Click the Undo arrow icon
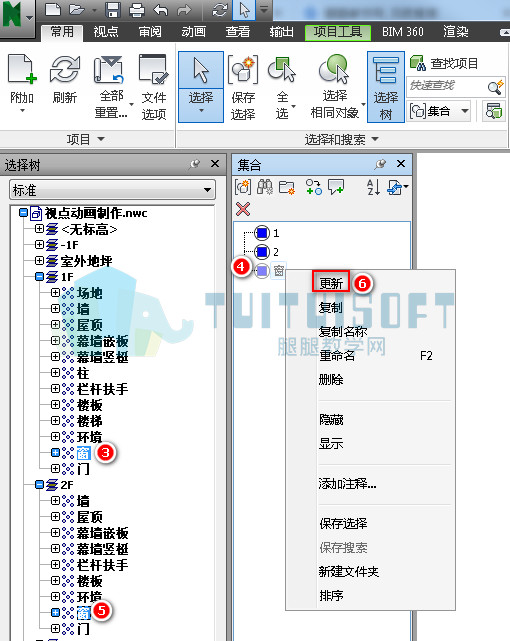Image resolution: width=510 pixels, height=641 pixels. tap(161, 10)
